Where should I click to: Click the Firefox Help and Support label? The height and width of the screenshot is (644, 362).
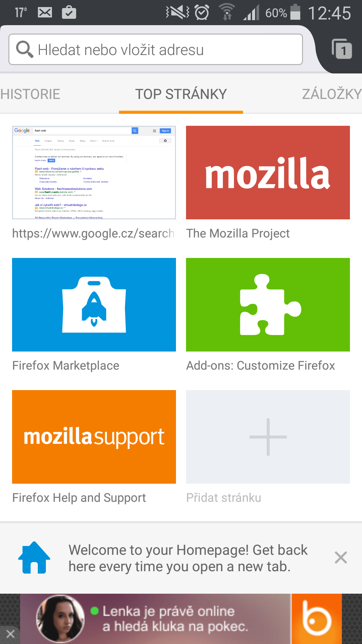(79, 498)
